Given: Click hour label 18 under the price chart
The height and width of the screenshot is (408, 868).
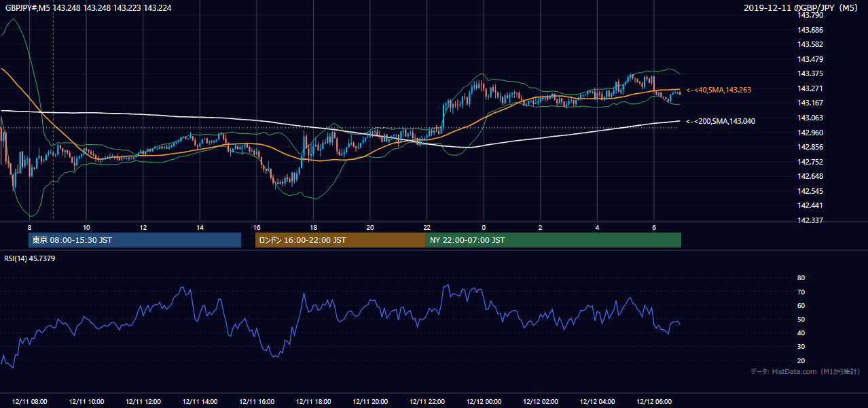Looking at the screenshot, I should click(x=313, y=227).
